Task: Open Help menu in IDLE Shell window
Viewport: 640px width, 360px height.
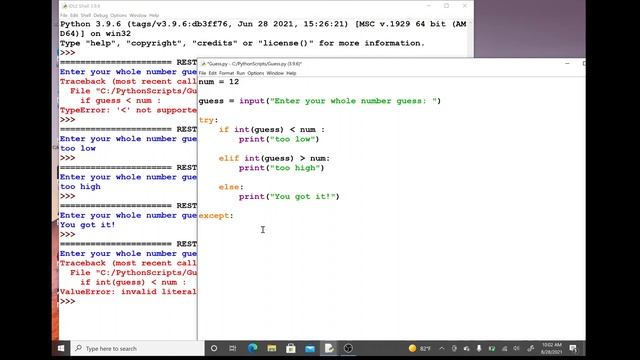Action: point(154,16)
